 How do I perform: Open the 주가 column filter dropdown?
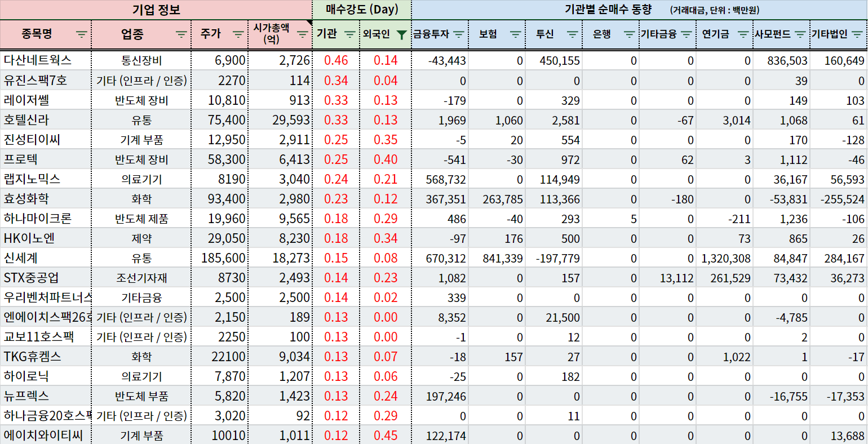click(238, 34)
